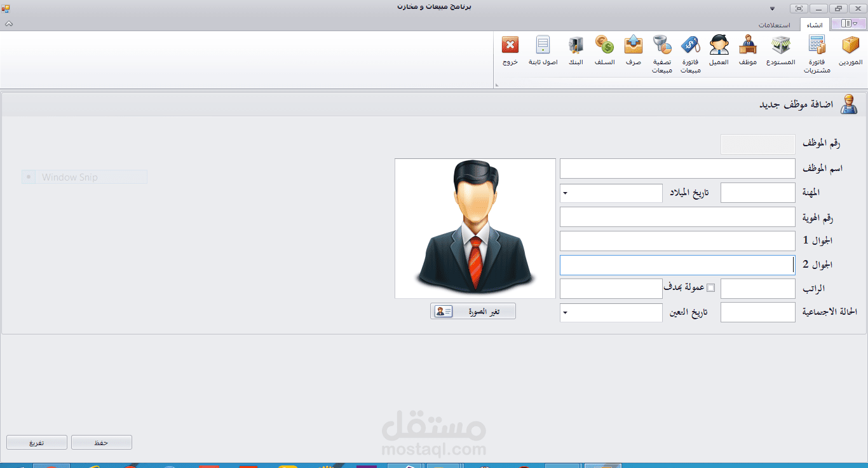Click the الحالة الاجتماعية label
Viewport: 868px width, 468px height.
830,312
